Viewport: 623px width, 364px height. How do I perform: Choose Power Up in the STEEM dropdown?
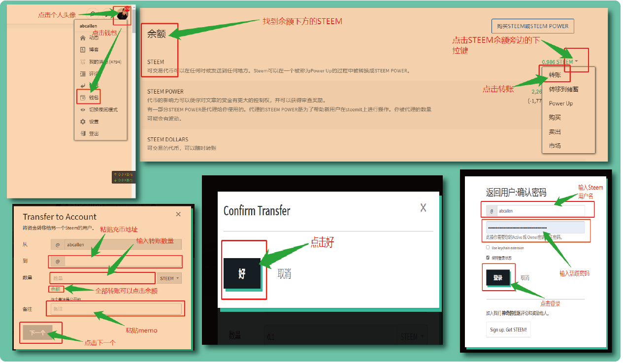pos(561,103)
